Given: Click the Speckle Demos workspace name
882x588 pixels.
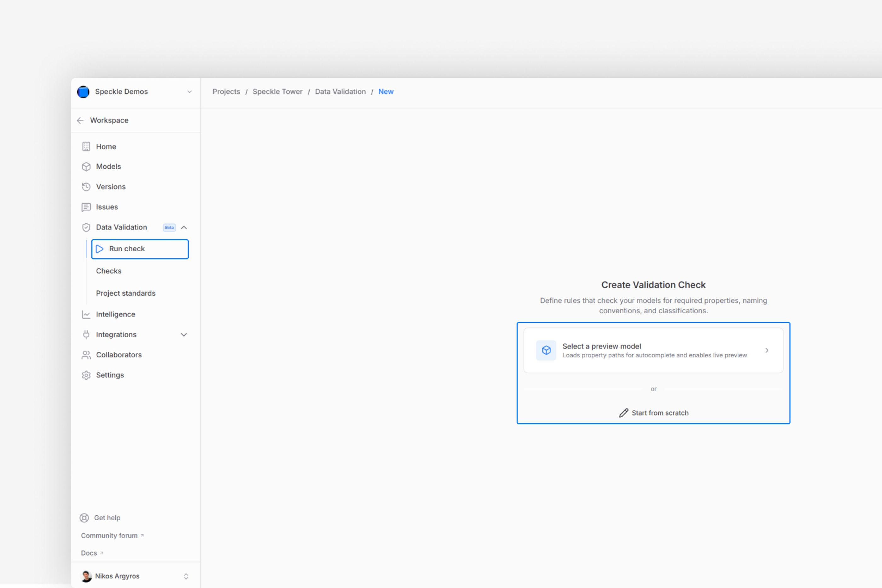Looking at the screenshot, I should point(122,92).
